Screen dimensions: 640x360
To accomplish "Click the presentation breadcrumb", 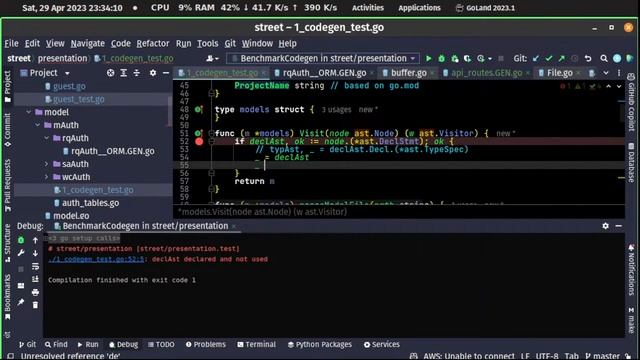I will coord(62,58).
